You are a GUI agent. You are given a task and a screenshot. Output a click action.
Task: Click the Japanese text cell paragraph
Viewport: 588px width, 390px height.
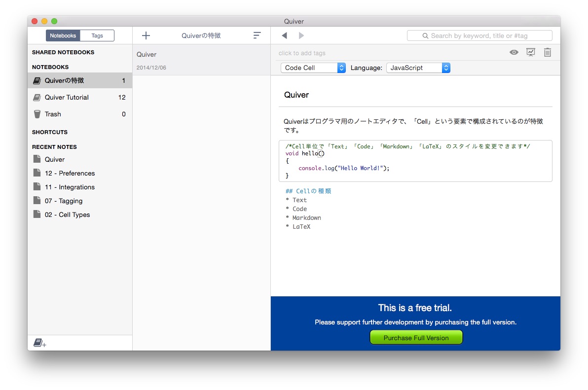[x=414, y=126]
